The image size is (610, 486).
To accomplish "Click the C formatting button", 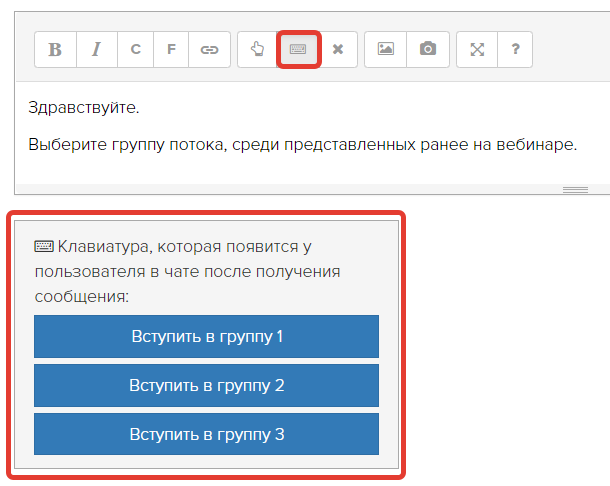I will 135,49.
